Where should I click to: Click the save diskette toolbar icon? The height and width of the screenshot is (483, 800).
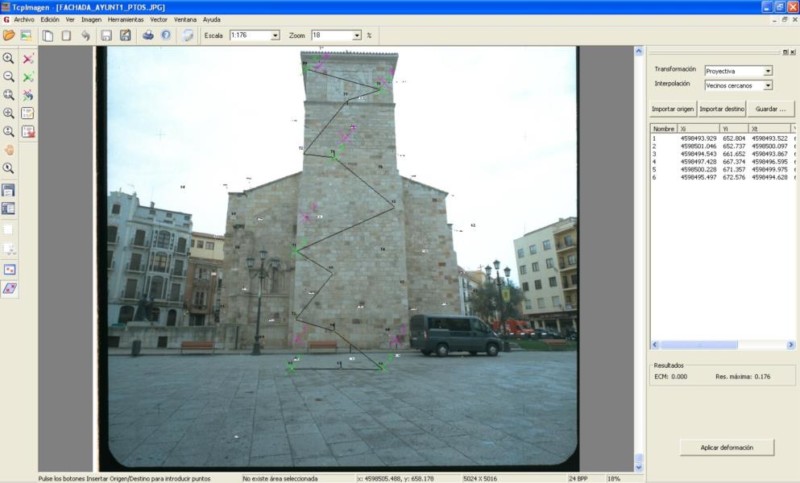(x=106, y=35)
